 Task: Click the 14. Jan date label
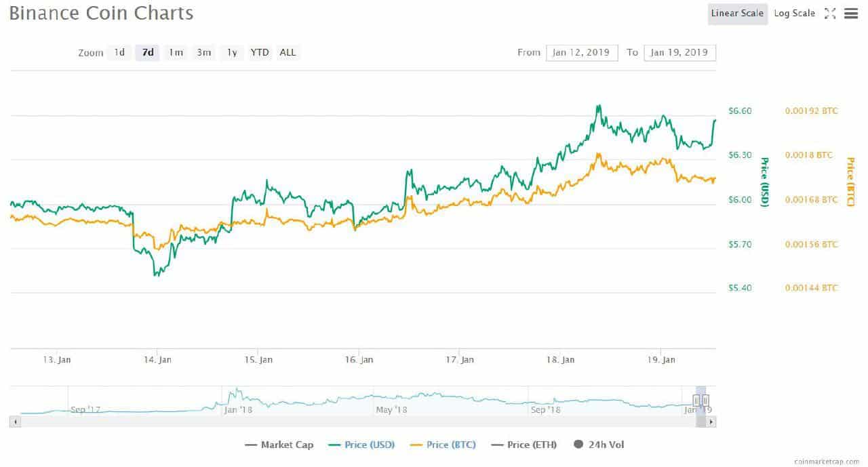click(x=157, y=360)
